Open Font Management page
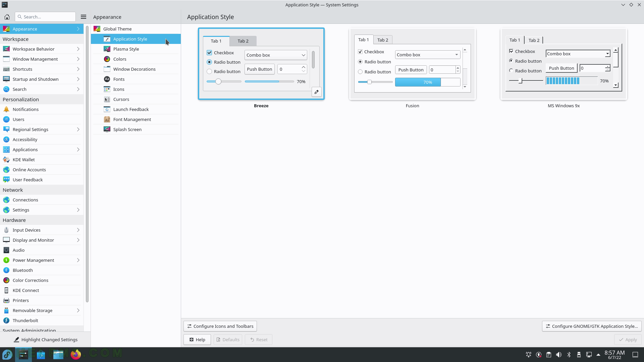644x362 pixels. [x=136, y=119]
